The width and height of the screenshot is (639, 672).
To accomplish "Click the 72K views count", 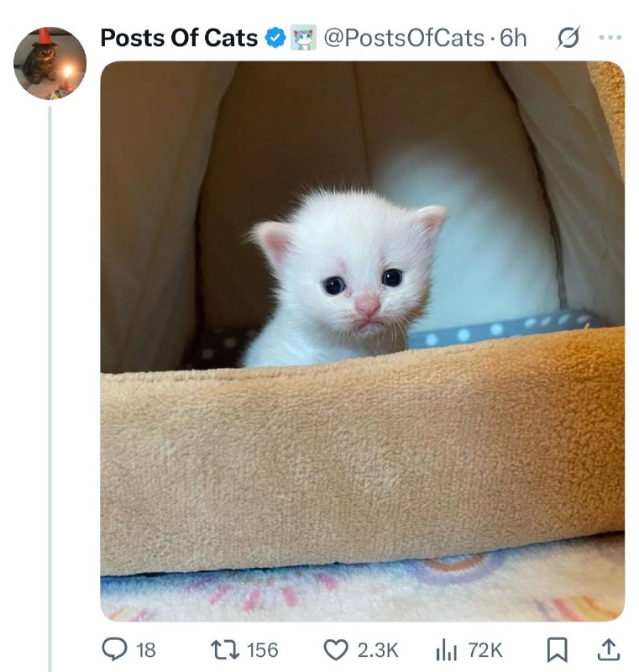I will (x=484, y=650).
